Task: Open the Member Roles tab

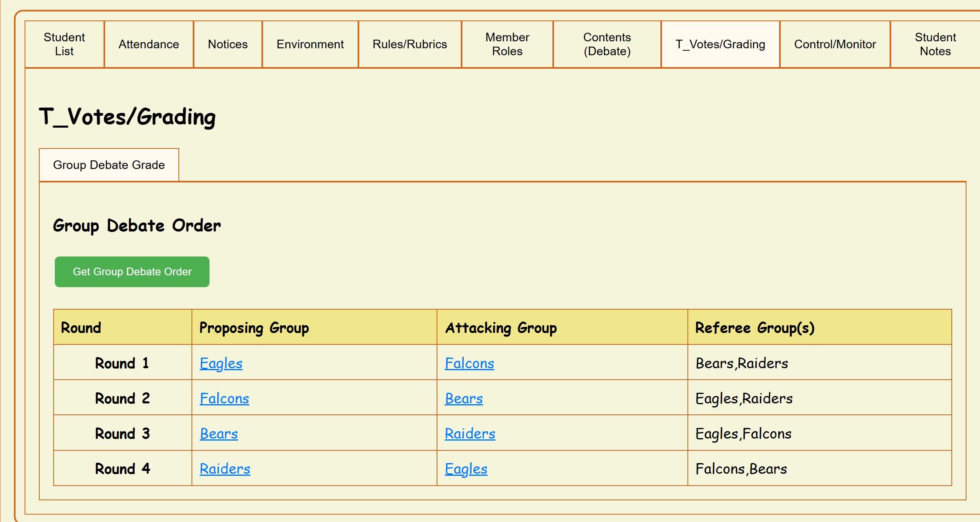Action: [507, 44]
